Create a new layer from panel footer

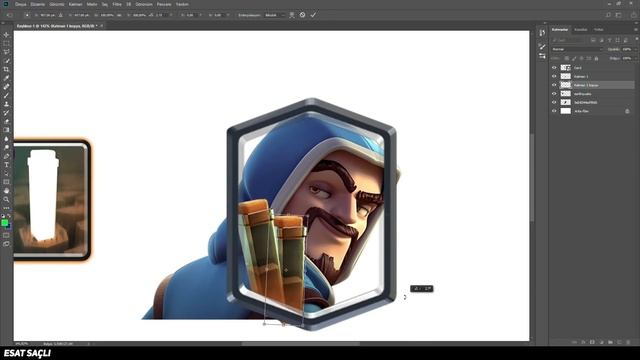[619, 342]
